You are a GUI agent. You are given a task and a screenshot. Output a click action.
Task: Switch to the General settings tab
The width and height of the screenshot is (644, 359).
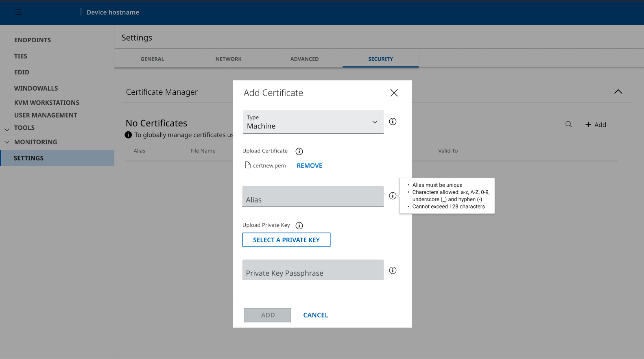(152, 59)
